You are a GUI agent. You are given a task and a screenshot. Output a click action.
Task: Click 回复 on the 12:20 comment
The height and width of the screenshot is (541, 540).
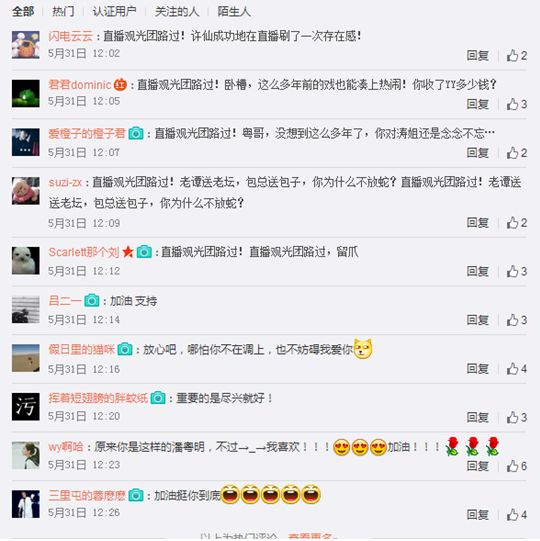pyautogui.click(x=478, y=417)
